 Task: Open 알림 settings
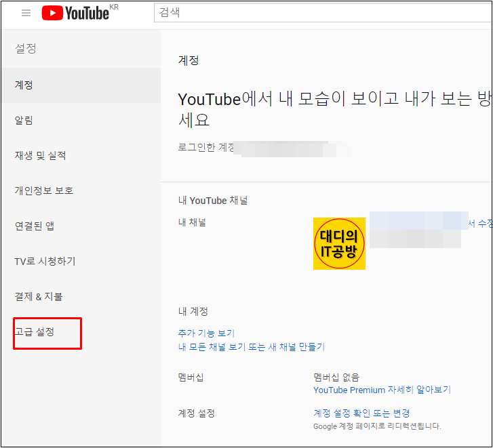(81, 121)
